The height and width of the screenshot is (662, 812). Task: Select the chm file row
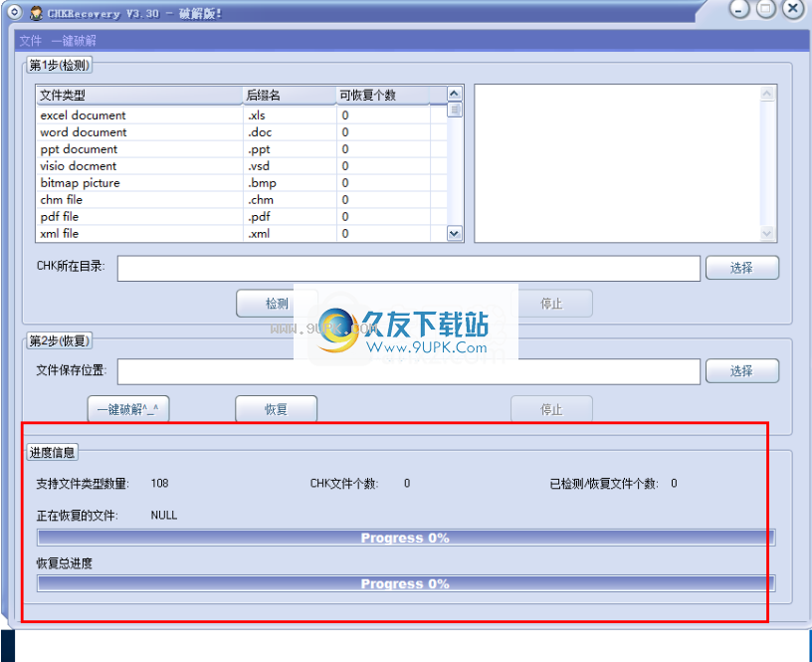tap(242, 199)
